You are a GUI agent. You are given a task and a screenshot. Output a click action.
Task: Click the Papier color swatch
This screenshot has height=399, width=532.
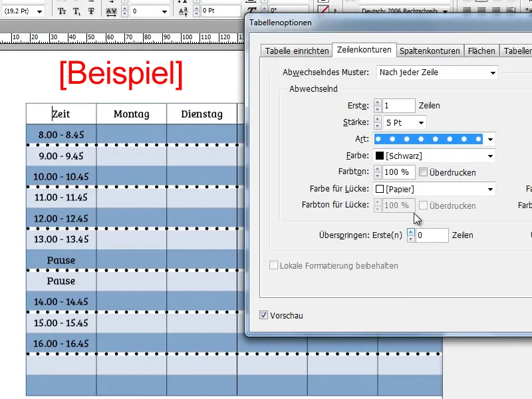[x=380, y=189]
